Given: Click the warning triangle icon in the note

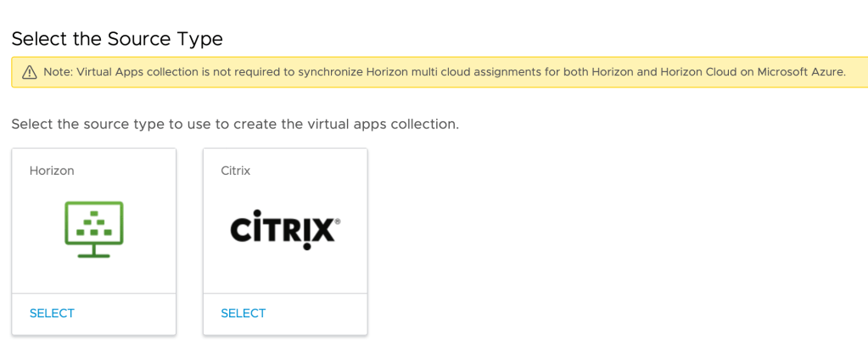Looking at the screenshot, I should point(30,72).
